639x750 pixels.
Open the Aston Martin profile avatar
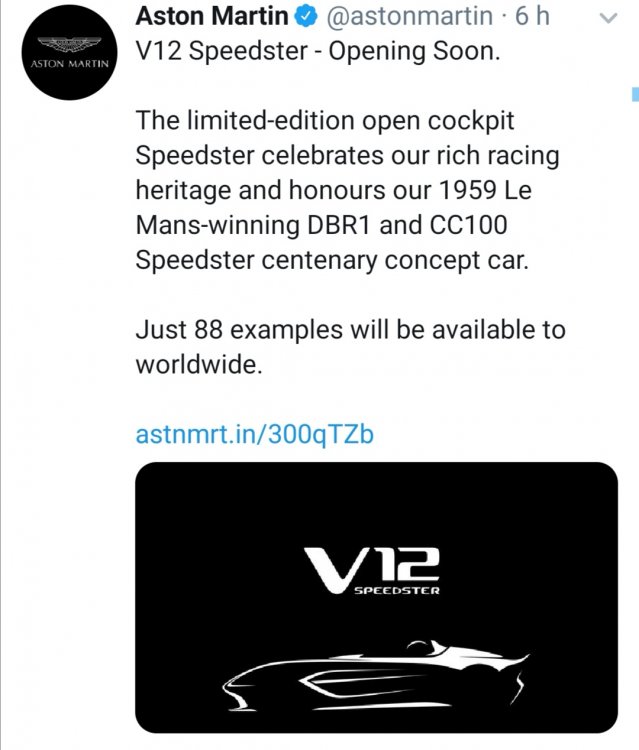pyautogui.click(x=69, y=53)
